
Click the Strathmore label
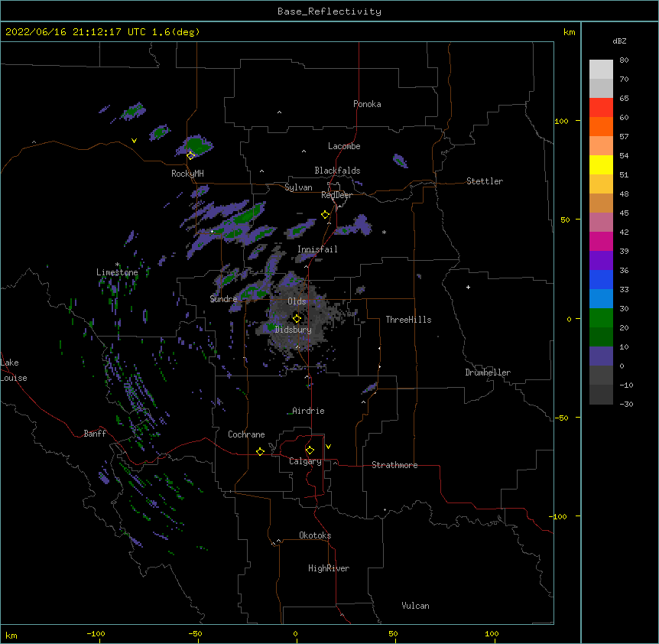(x=394, y=465)
